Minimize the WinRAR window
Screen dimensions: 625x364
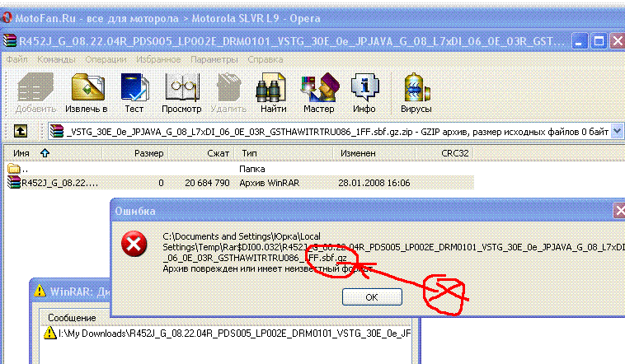(x=580, y=41)
